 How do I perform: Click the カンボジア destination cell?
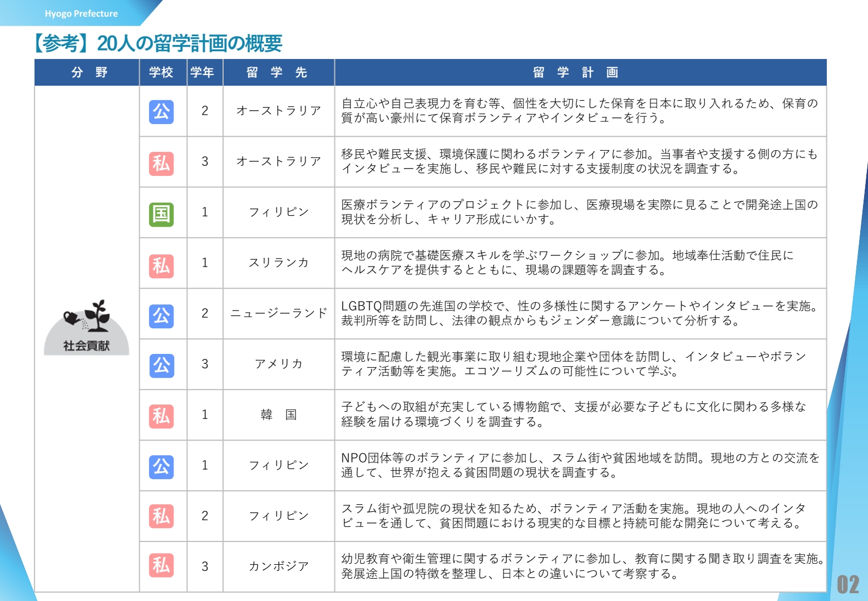pos(279,566)
